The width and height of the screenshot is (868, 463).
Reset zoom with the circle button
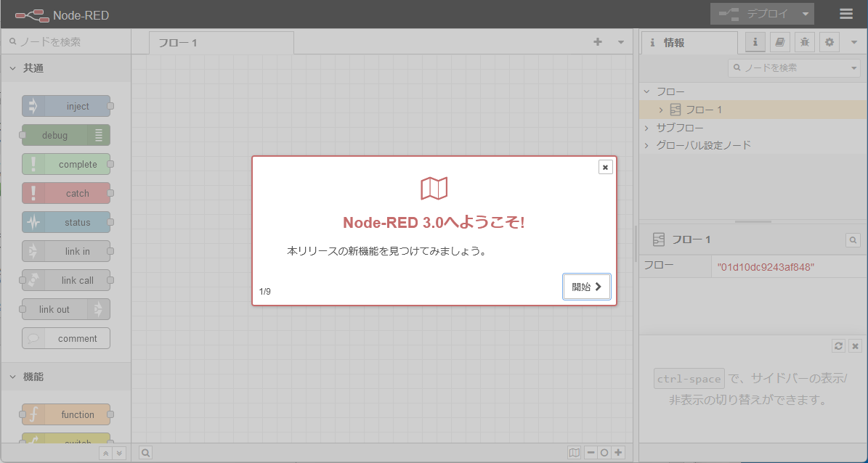coord(604,453)
